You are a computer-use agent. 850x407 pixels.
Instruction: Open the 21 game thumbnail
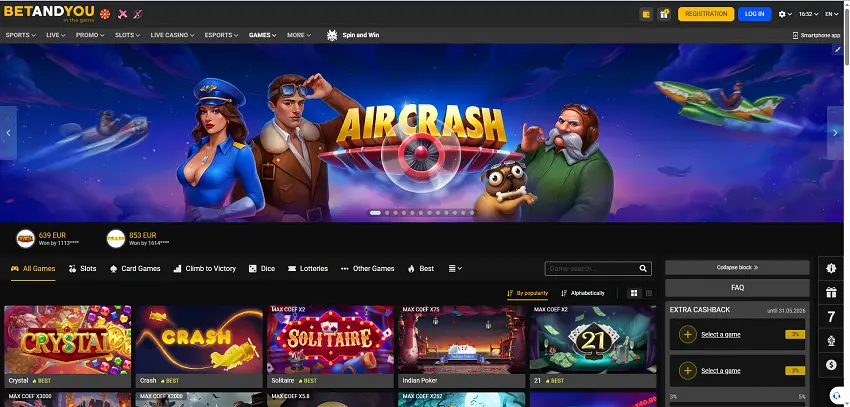pos(593,340)
